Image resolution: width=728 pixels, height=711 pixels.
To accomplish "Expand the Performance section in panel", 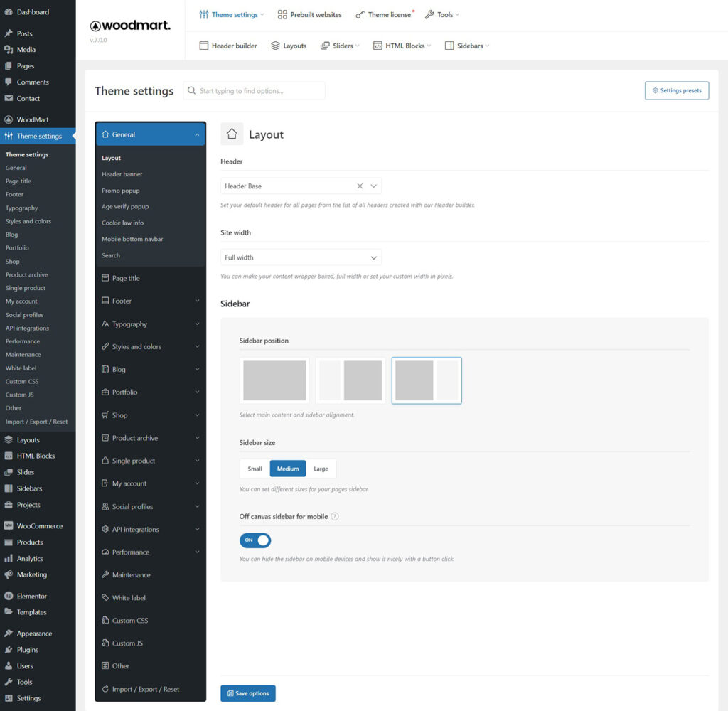I will click(151, 552).
